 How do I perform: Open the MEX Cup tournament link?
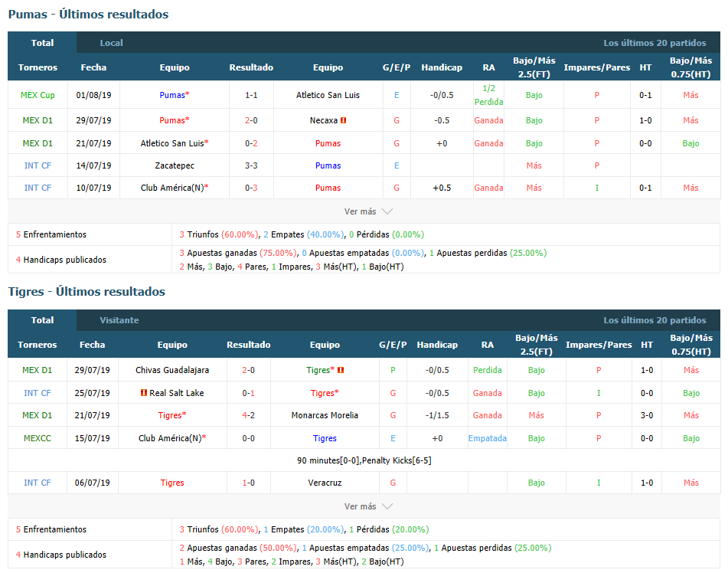click(x=38, y=95)
